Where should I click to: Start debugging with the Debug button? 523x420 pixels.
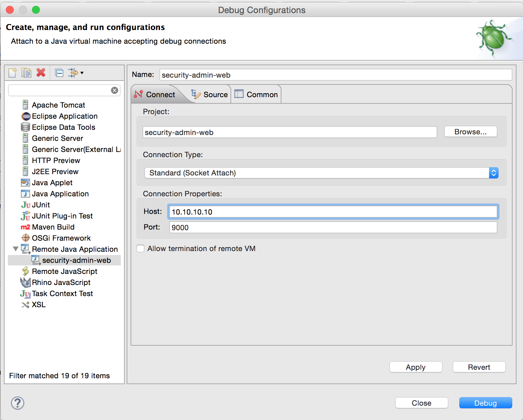pyautogui.click(x=485, y=403)
